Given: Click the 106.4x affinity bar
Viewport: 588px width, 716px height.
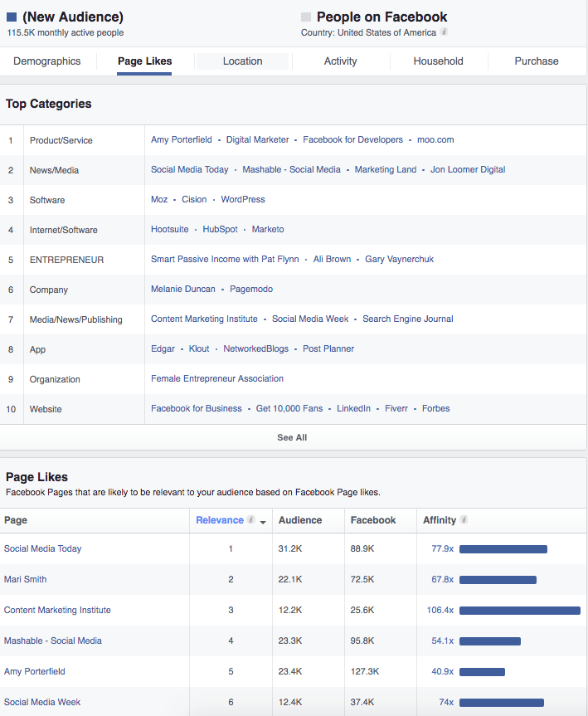Looking at the screenshot, I should 520,611.
